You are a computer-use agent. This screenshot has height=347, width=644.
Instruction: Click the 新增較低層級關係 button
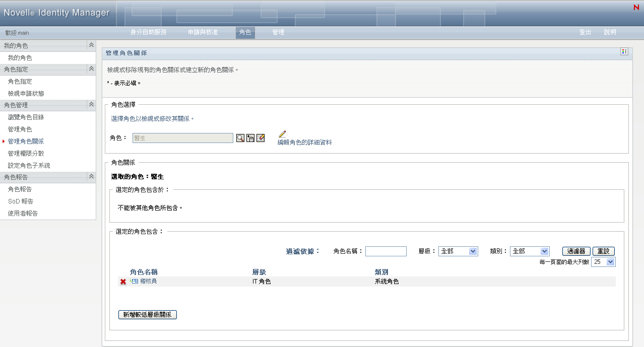click(148, 315)
